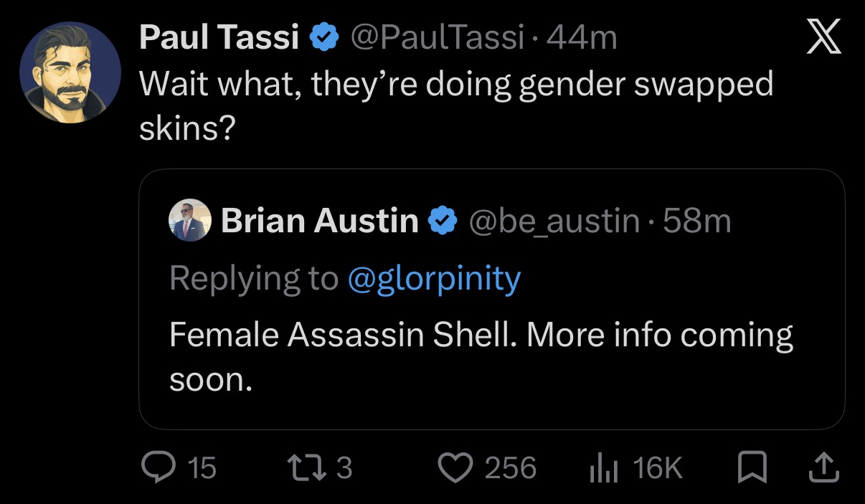865x504 pixels.
Task: Open the tweet via the 44m timestamp
Action: (x=581, y=37)
